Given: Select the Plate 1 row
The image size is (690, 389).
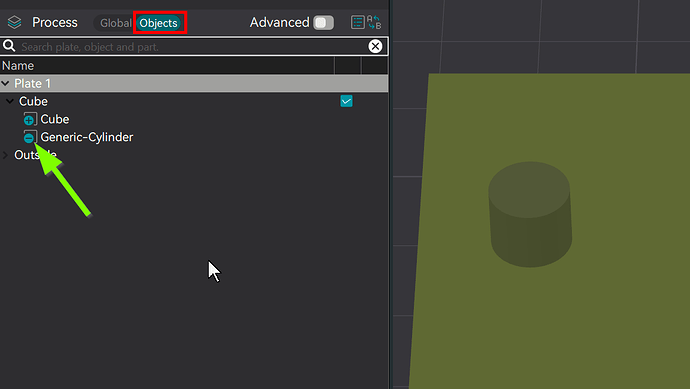Looking at the screenshot, I should click(194, 83).
